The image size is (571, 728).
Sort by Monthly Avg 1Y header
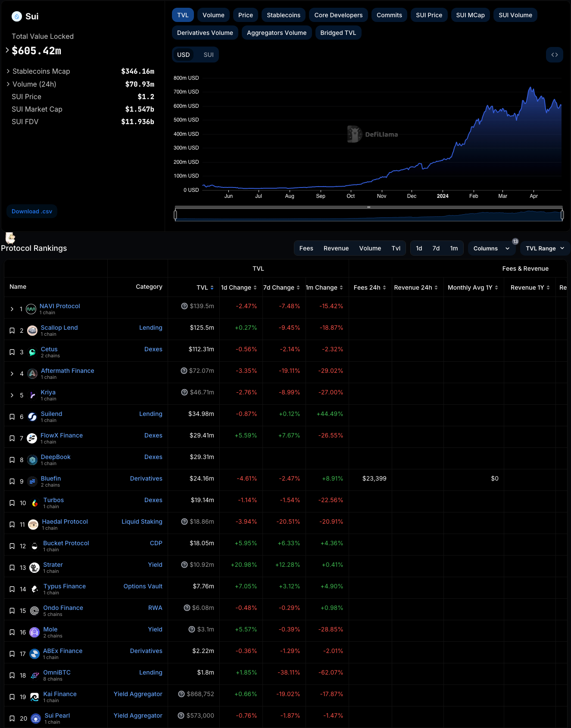[473, 287]
